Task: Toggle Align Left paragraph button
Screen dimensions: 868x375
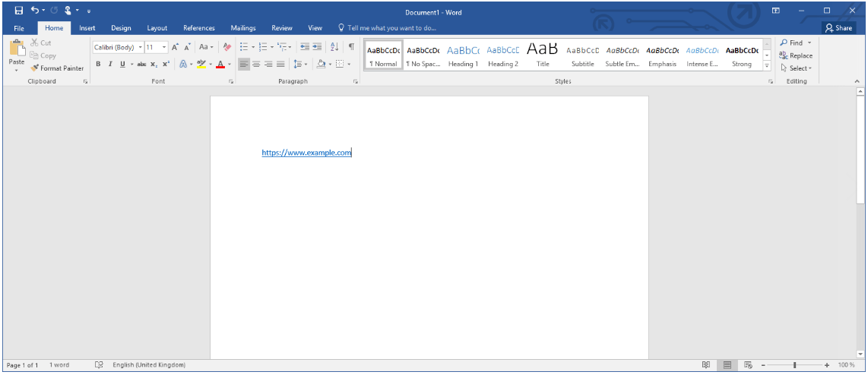Action: pyautogui.click(x=244, y=65)
